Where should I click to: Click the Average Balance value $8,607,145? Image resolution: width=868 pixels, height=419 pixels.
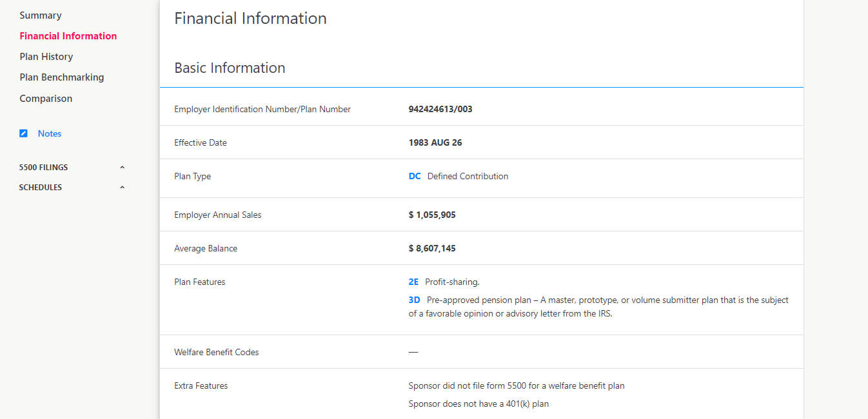[432, 249]
